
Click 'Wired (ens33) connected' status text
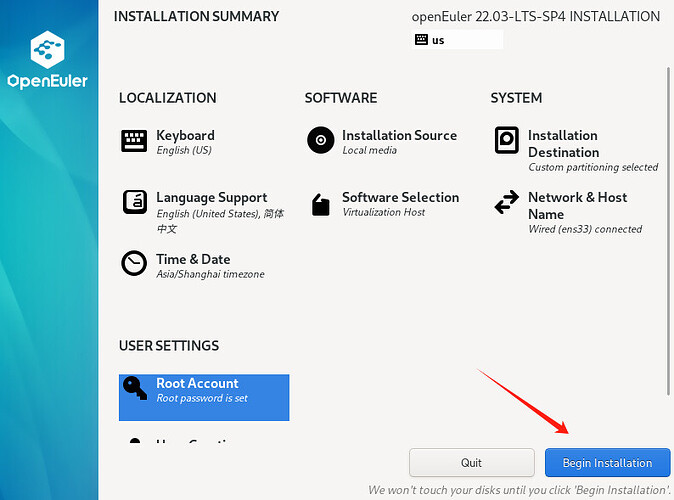[x=585, y=229]
